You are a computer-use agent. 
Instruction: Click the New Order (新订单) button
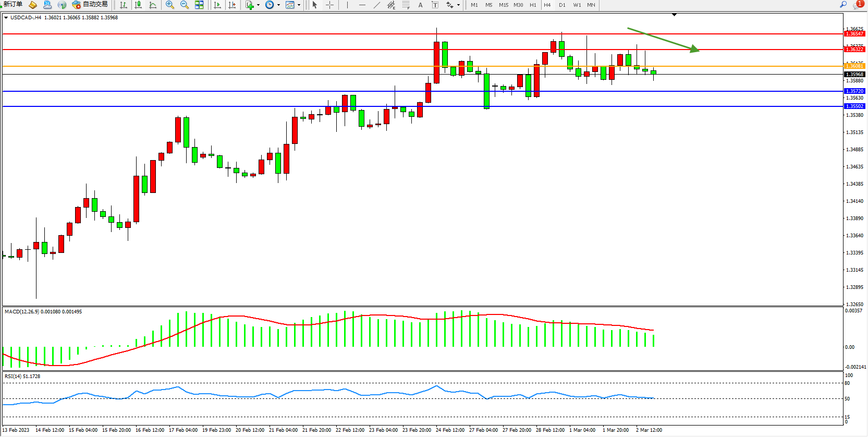click(13, 5)
